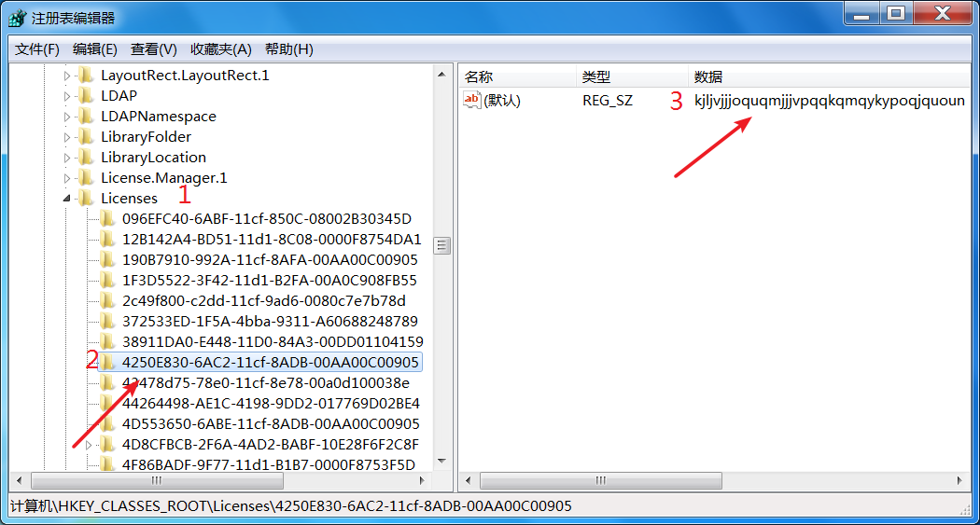Click tree pane vertical scrollbar down arrow

(441, 461)
